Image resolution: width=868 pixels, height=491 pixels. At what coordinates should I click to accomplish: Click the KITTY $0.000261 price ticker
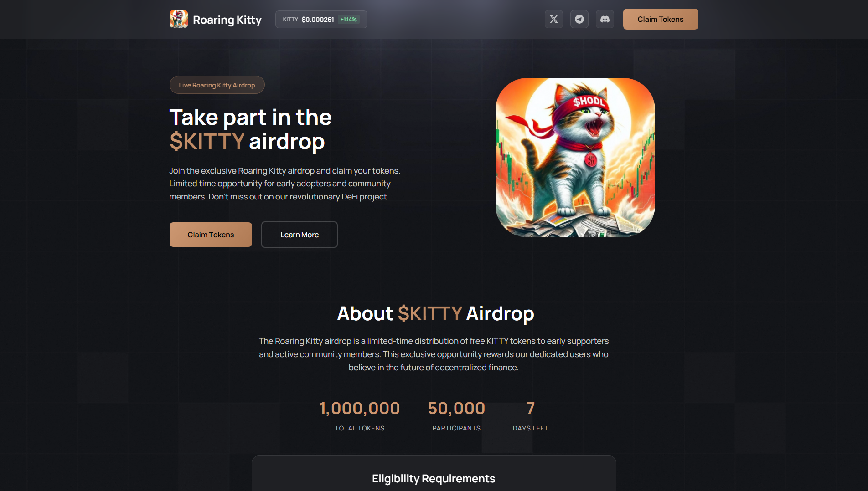point(321,20)
